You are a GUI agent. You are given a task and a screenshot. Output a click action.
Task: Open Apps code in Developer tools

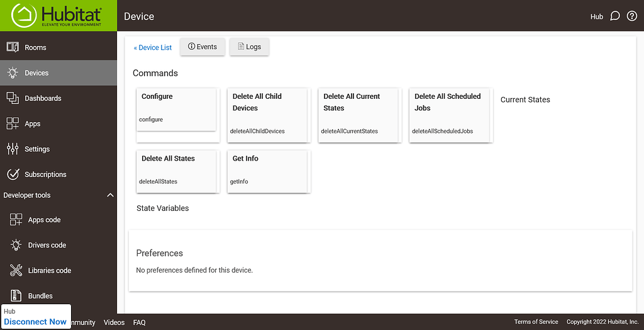44,220
